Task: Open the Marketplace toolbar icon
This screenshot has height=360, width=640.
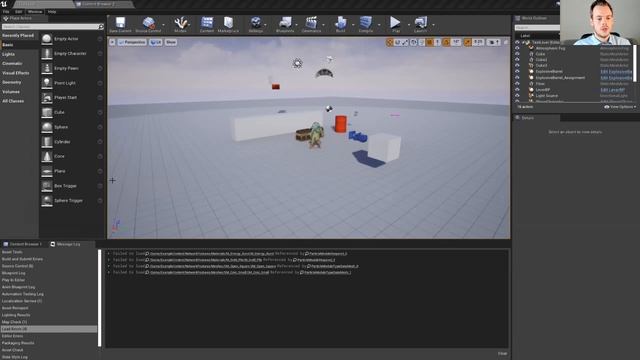Action: [x=228, y=24]
